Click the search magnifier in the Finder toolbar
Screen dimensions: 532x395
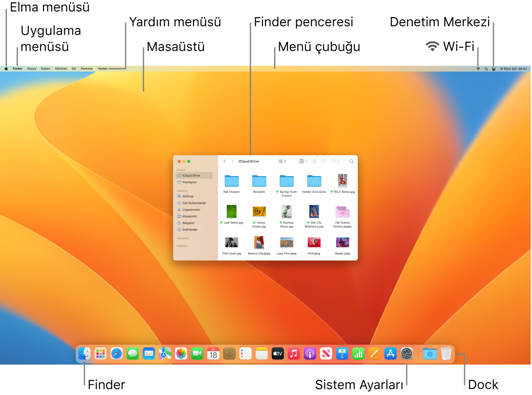pos(351,161)
